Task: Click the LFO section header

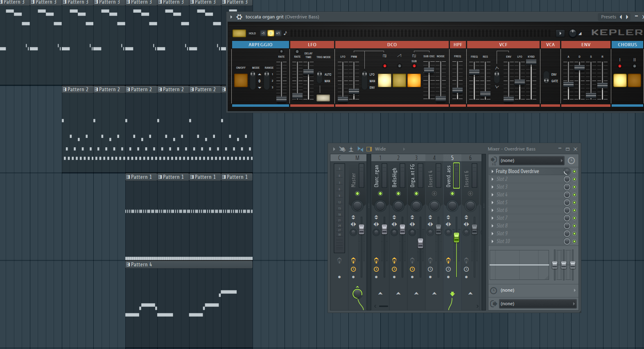Action: point(312,45)
